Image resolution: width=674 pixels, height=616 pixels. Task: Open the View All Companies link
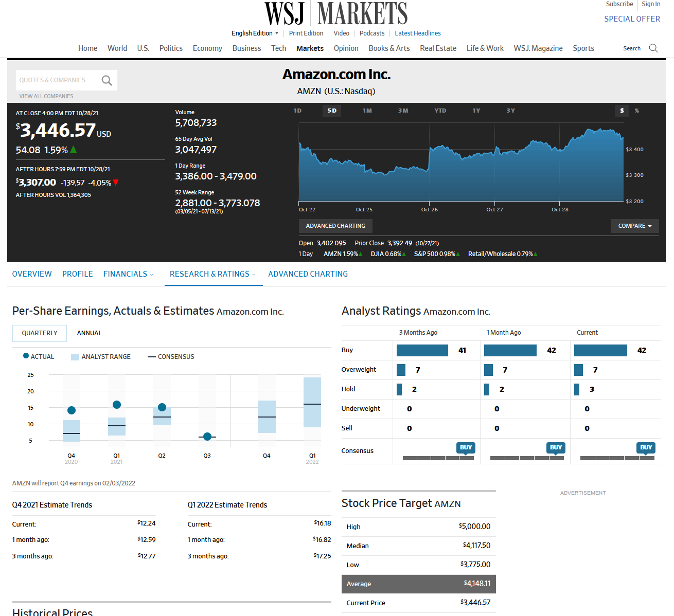click(x=46, y=96)
